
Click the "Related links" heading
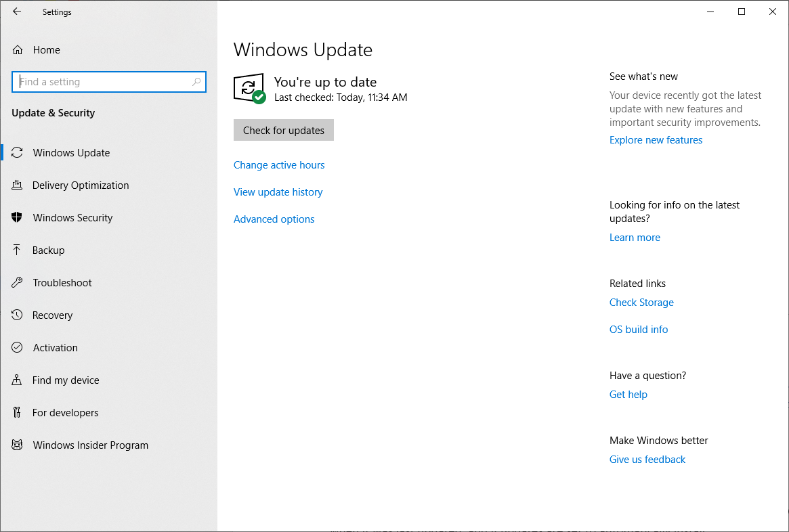click(x=637, y=284)
